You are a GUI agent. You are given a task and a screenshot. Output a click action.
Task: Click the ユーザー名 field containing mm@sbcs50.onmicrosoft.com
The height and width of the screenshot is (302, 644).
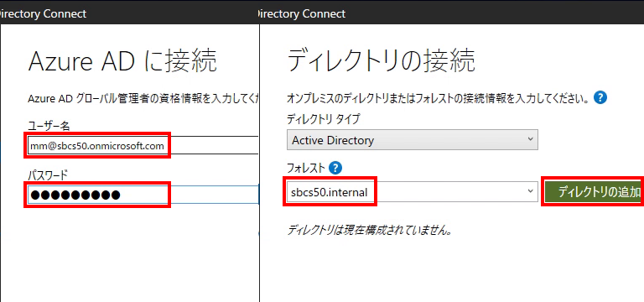point(143,145)
